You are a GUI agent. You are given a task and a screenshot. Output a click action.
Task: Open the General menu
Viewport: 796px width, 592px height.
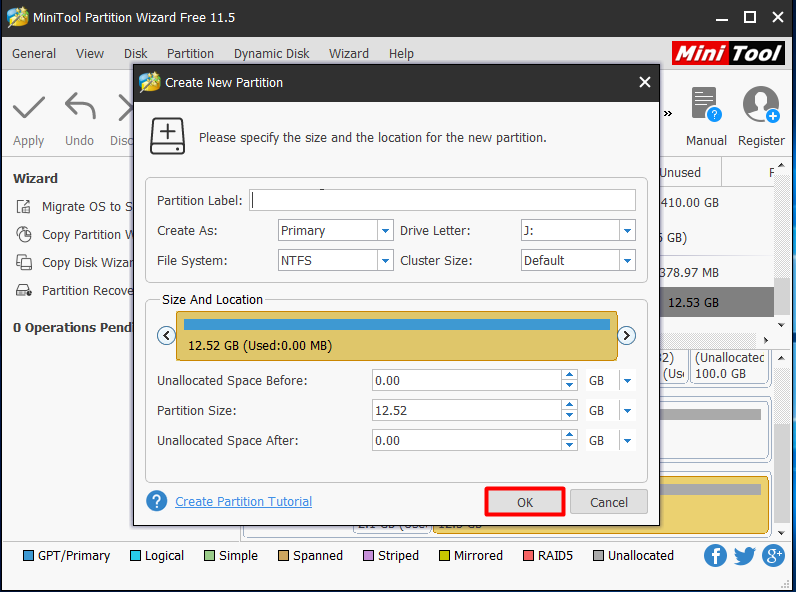click(x=34, y=53)
